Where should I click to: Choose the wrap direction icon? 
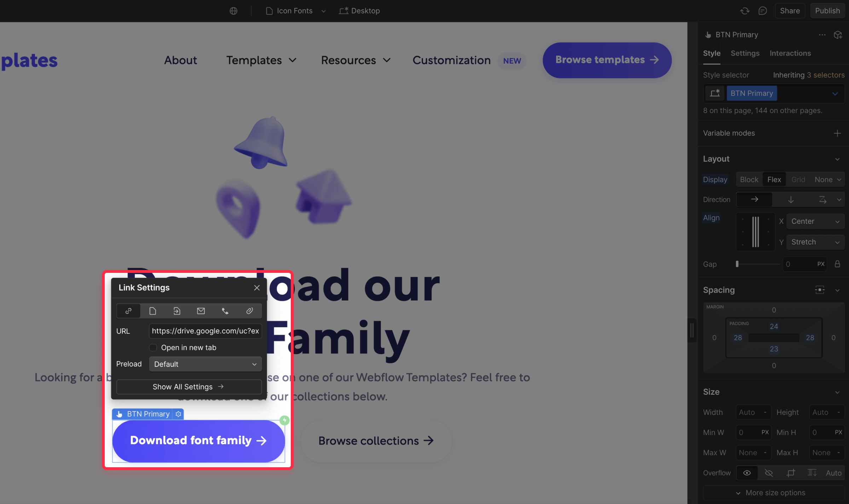click(x=823, y=199)
